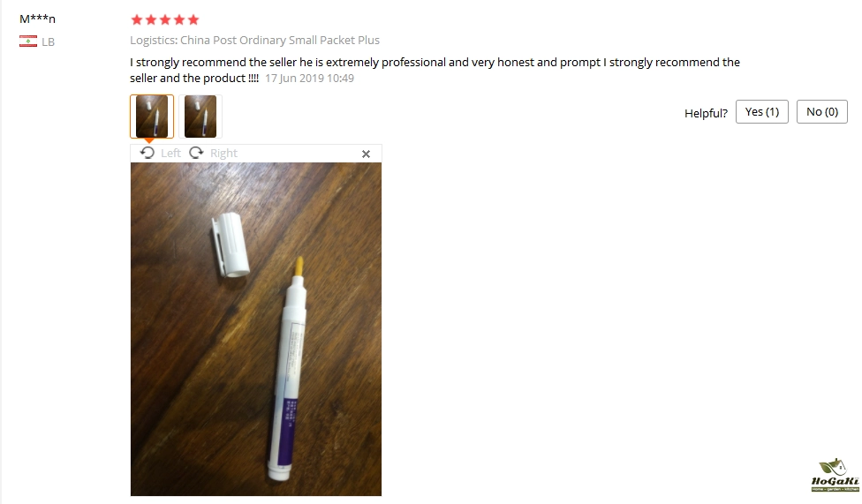The height and width of the screenshot is (504, 862).
Task: Click the China Post logistics line
Action: pos(254,40)
